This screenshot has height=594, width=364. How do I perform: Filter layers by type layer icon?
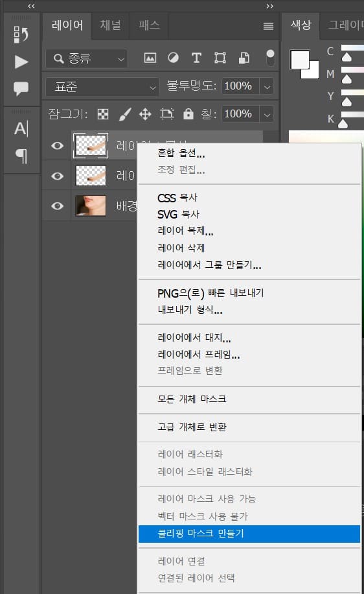coord(196,58)
